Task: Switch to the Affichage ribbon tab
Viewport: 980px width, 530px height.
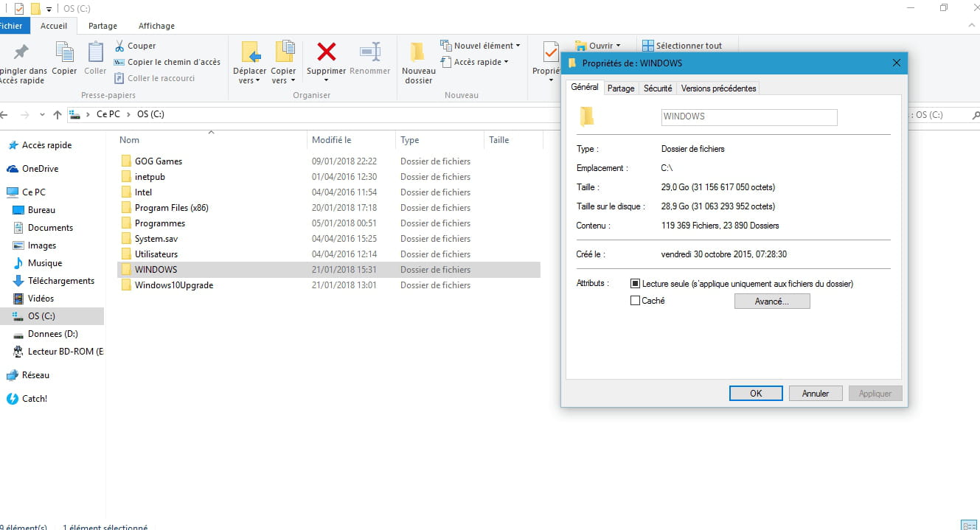Action: 156,26
